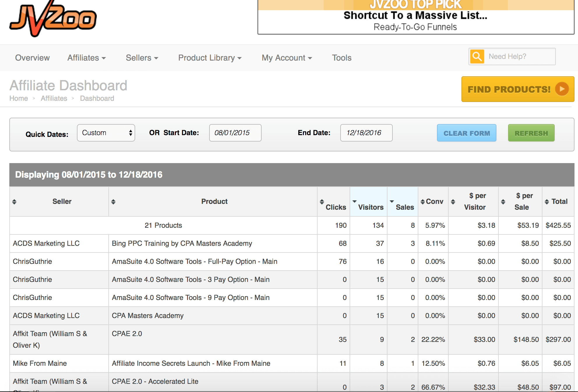Click the $297.00 total cell
578x392 pixels.
tap(558, 340)
